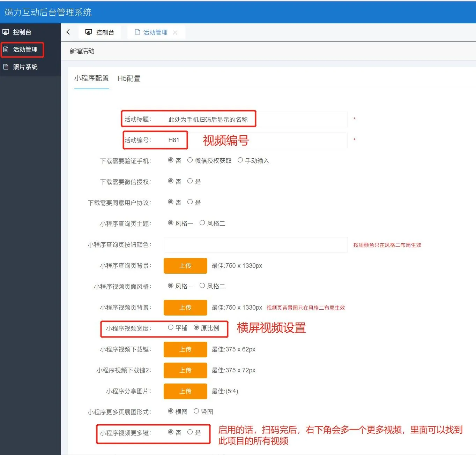Click the monitor icon on 控制台 tab
Screen dimensions: 476x455
click(x=89, y=32)
